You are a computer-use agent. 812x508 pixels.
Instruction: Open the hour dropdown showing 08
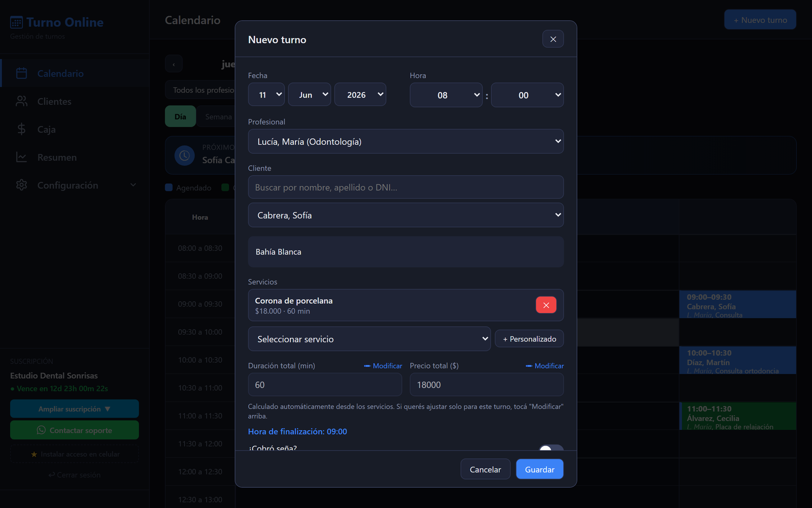coord(446,95)
